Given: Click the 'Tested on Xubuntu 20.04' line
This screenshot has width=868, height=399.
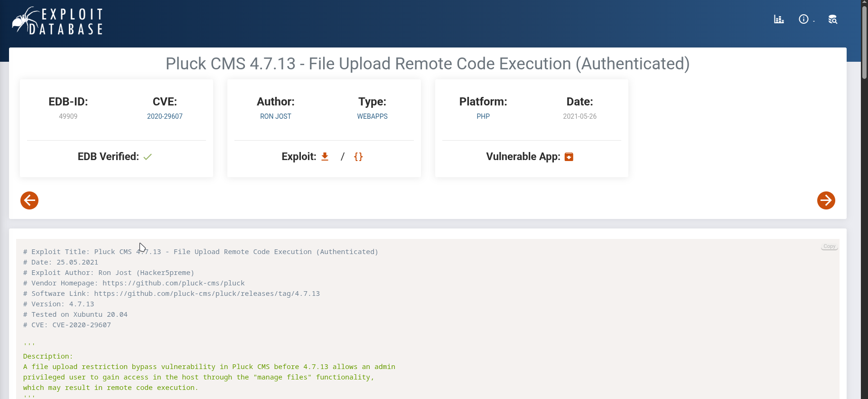Looking at the screenshot, I should [x=75, y=314].
